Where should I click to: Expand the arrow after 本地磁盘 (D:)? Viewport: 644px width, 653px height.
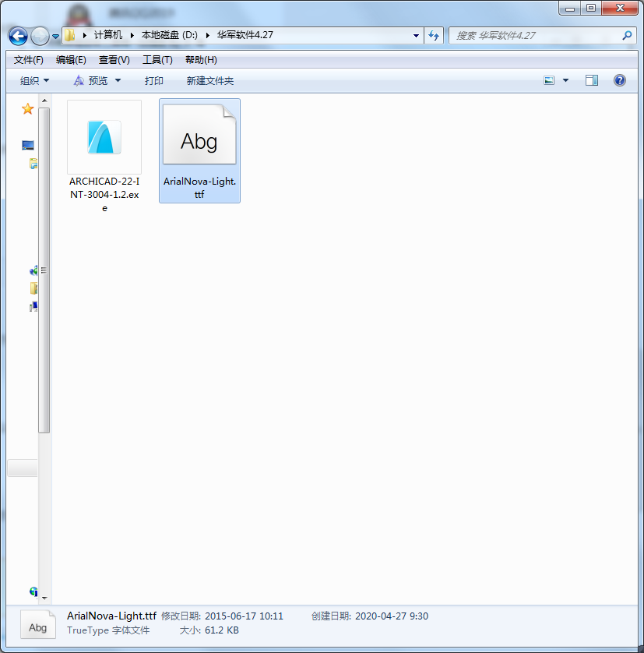(x=207, y=35)
